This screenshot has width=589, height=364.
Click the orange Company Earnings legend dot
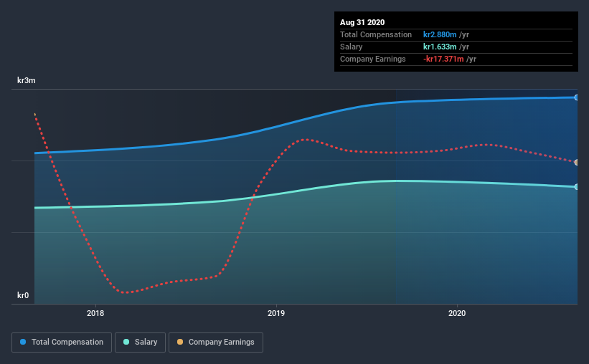point(180,342)
